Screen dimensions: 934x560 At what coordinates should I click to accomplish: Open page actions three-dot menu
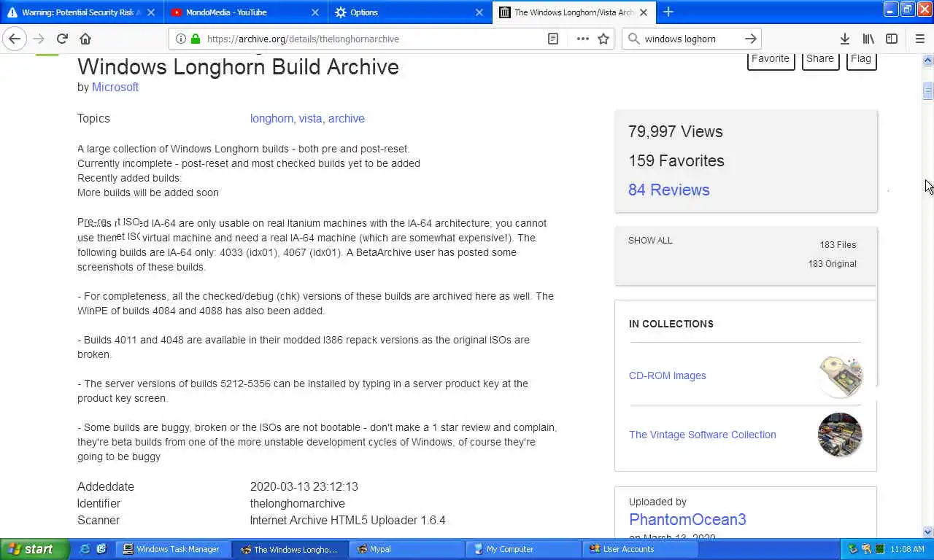pyautogui.click(x=582, y=39)
